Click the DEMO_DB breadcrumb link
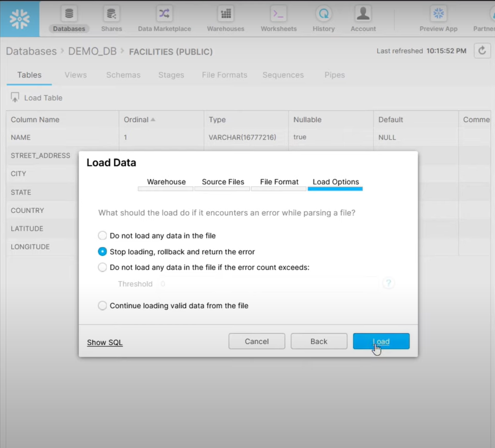495x448 pixels. coord(93,51)
